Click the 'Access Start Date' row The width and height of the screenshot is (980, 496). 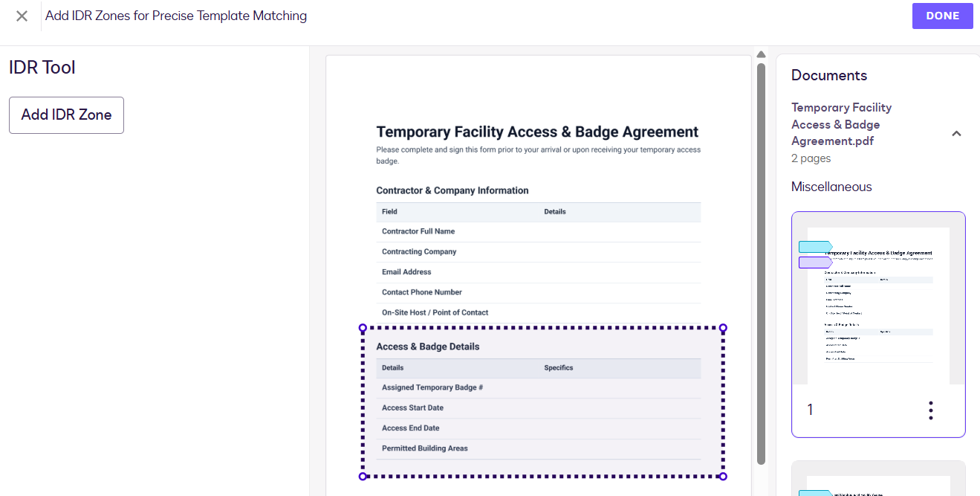(x=538, y=408)
